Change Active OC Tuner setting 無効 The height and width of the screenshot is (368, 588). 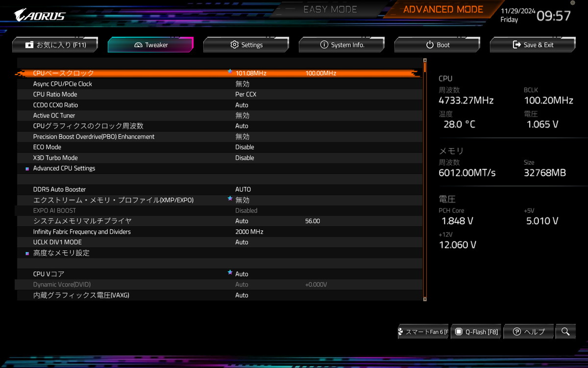click(243, 115)
